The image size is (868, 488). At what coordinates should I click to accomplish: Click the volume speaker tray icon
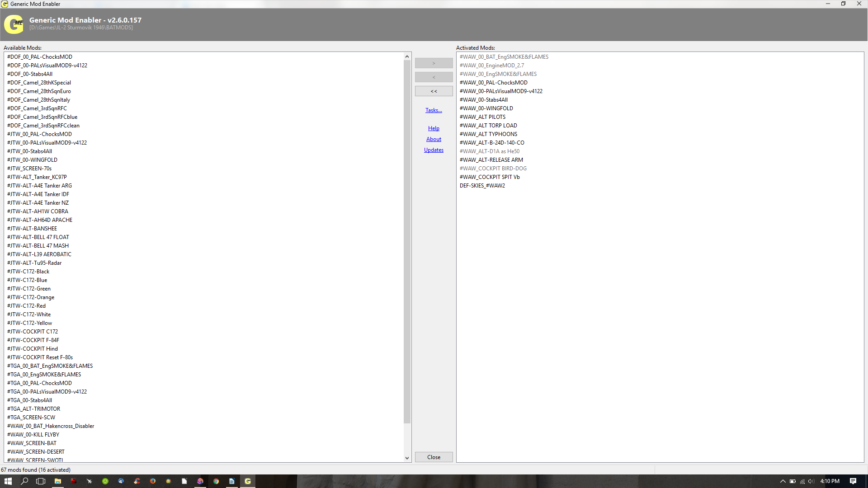click(x=811, y=481)
